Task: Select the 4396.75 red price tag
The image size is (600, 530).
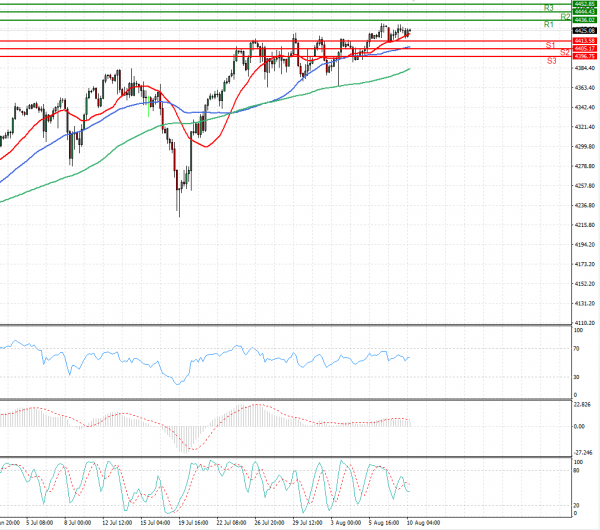Action: [584, 56]
